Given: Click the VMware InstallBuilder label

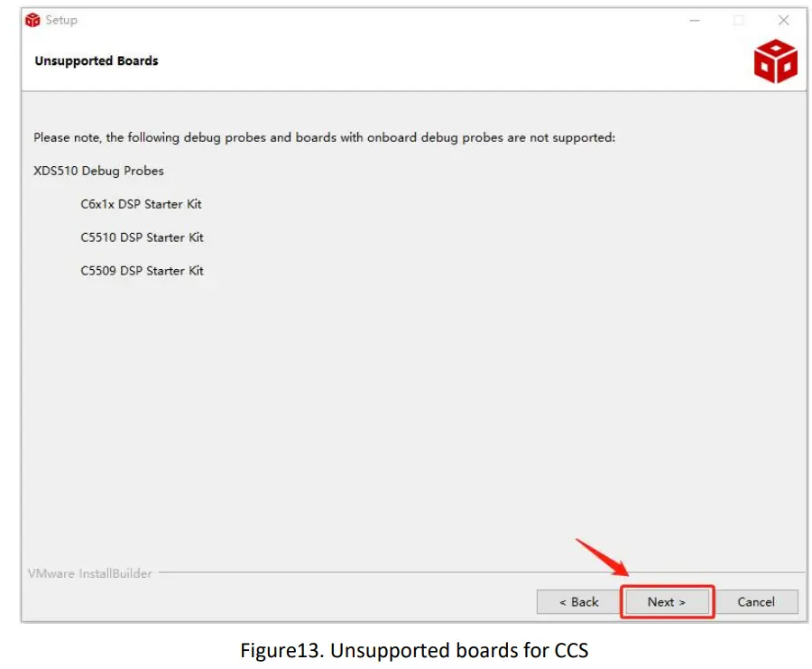Looking at the screenshot, I should (x=89, y=573).
